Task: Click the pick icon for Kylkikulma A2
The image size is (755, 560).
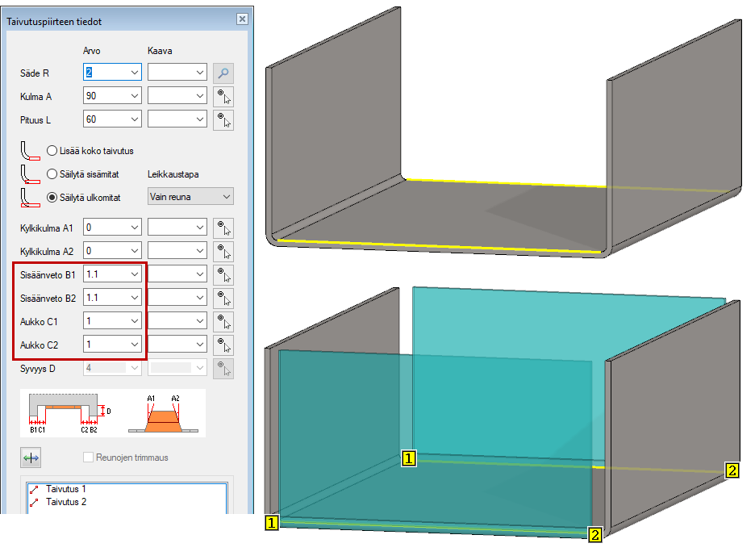Action: coord(223,251)
